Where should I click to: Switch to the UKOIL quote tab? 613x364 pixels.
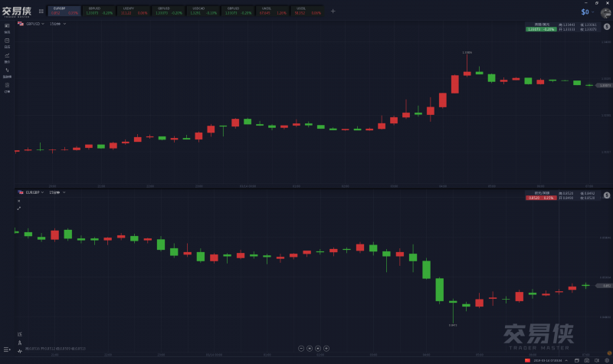pos(273,11)
